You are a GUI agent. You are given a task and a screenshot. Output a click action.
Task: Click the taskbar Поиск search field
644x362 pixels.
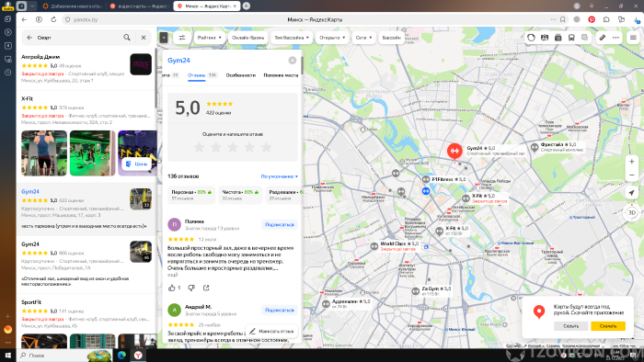[x=65, y=355]
